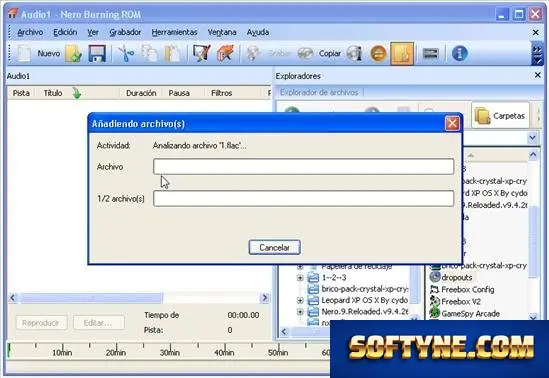The image size is (549, 378).
Task: Save compilation using the floppy disk icon
Action: [x=97, y=54]
